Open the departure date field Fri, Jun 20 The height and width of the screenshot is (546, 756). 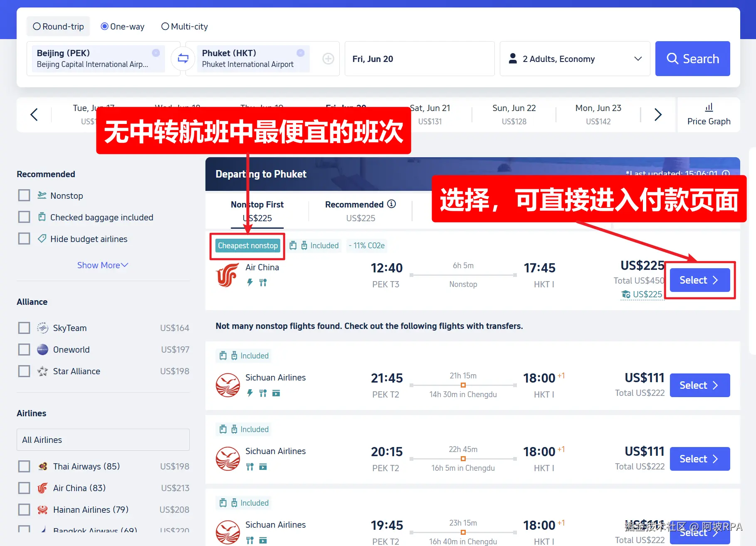pyautogui.click(x=420, y=59)
